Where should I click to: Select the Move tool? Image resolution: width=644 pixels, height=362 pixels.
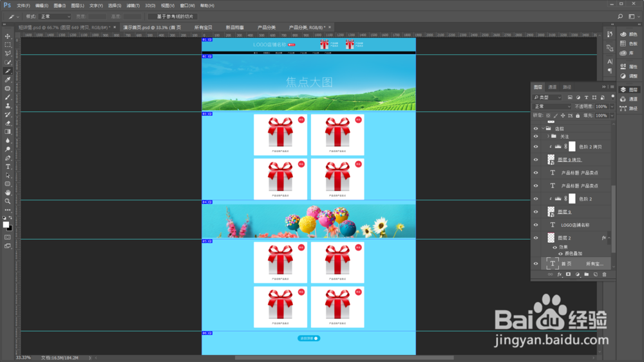pyautogui.click(x=7, y=36)
